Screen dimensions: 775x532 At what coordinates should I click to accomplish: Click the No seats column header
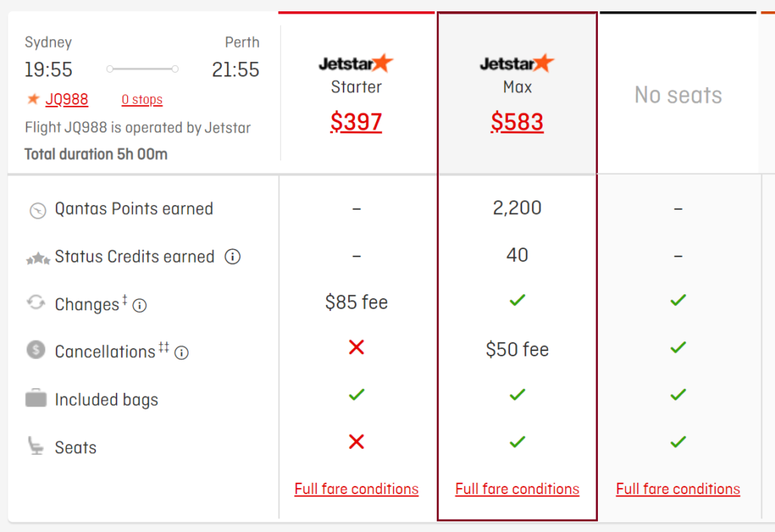click(x=678, y=95)
